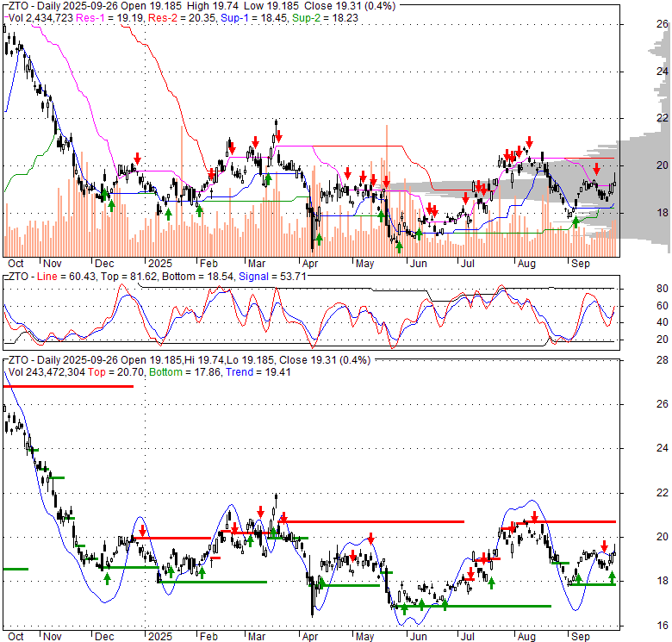Image resolution: width=672 pixels, height=642 pixels.
Task: Click the Sup-1 = 18.45 legend label
Action: point(254,18)
